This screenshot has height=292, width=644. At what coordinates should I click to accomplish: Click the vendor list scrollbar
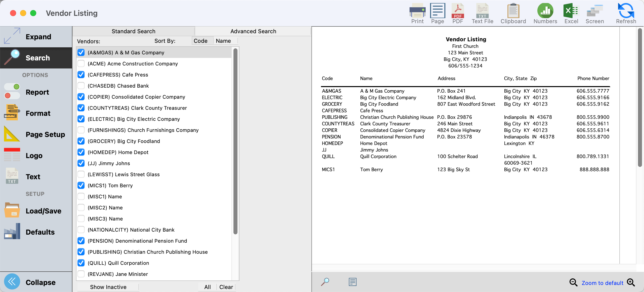pos(235,141)
